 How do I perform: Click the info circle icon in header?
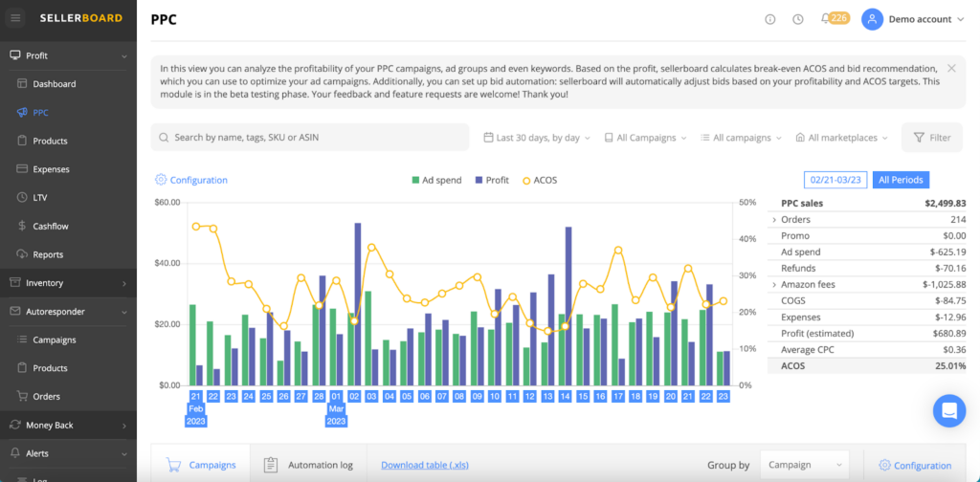(770, 19)
